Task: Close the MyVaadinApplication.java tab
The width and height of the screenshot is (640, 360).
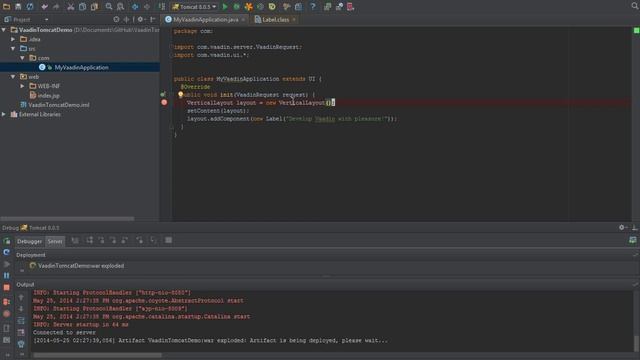Action: tap(243, 20)
